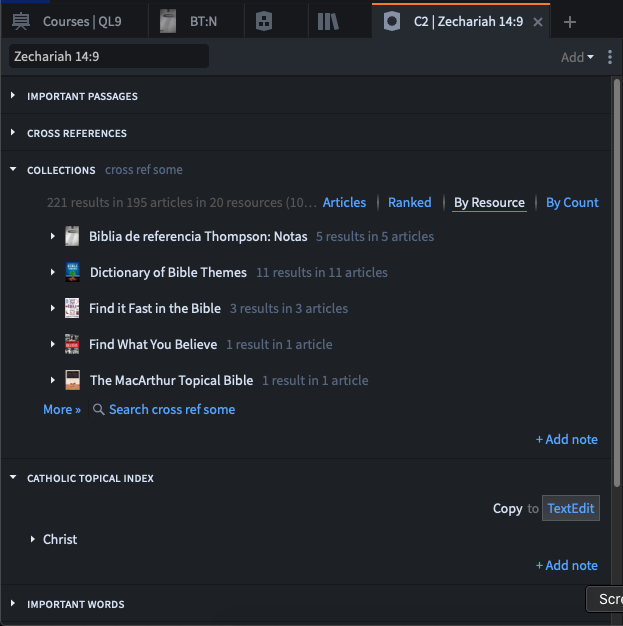Click the magnifier icon beside Search cross ref some
The image size is (623, 626).
coord(98,409)
